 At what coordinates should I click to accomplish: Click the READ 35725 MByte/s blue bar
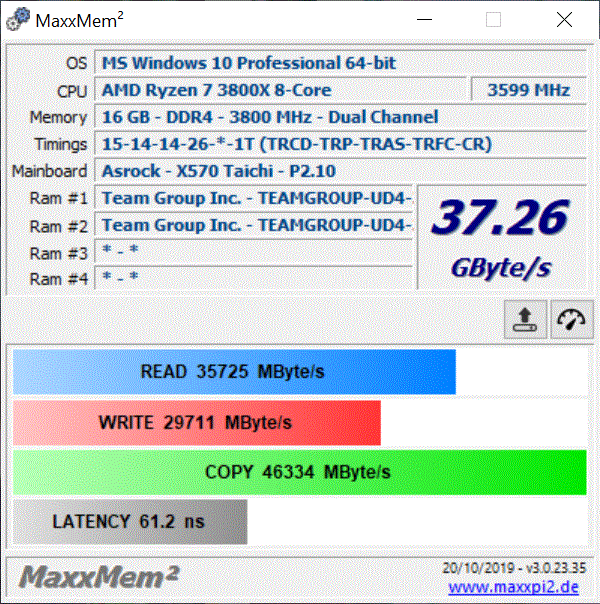[x=234, y=372]
